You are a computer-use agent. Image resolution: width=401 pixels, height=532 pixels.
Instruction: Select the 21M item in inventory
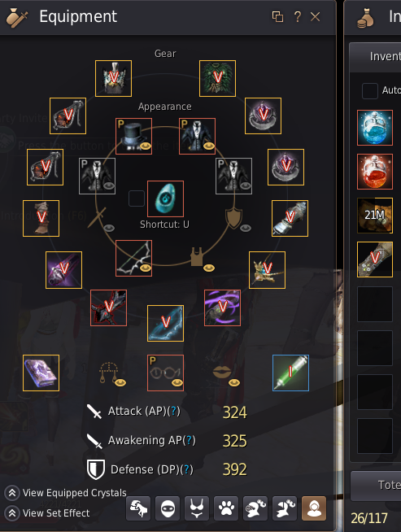(375, 216)
